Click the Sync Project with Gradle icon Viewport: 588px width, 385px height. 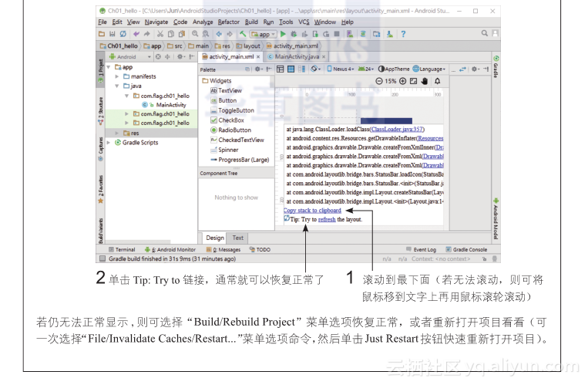coord(363,34)
